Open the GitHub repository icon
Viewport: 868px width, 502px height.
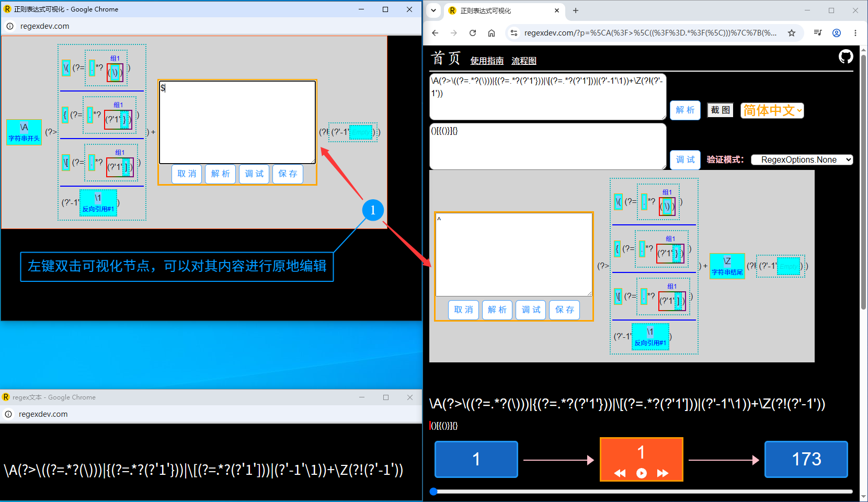846,56
